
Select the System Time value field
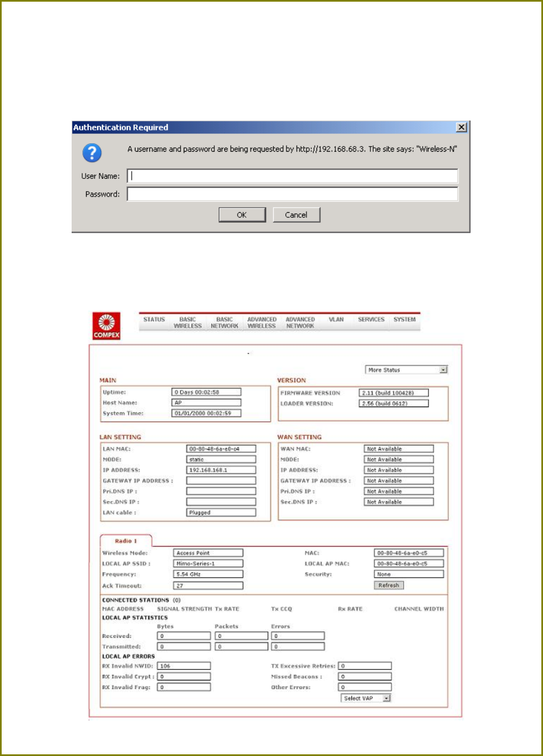(x=207, y=413)
